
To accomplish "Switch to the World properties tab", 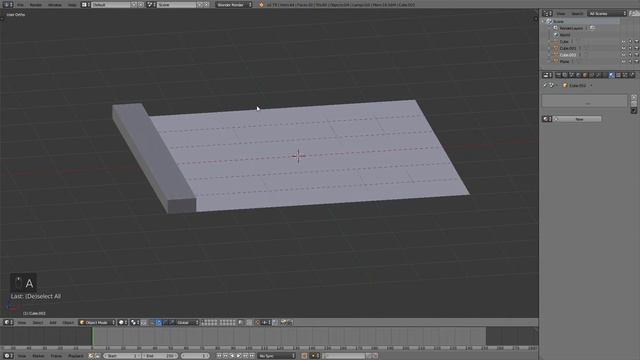I will [578, 75].
